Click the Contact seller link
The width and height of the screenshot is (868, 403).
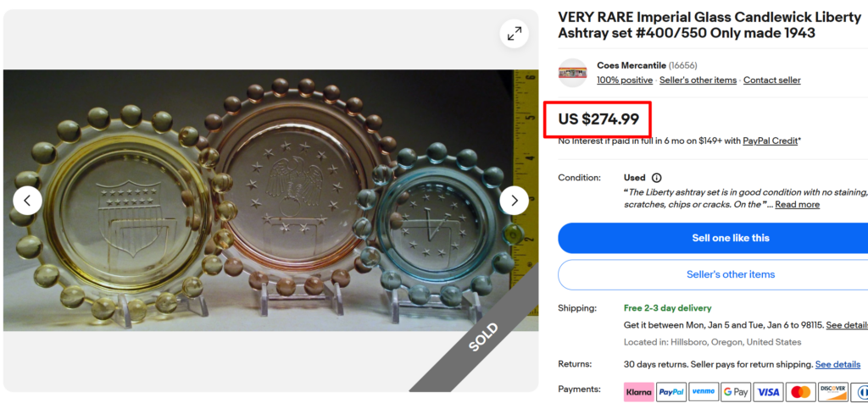pyautogui.click(x=771, y=80)
